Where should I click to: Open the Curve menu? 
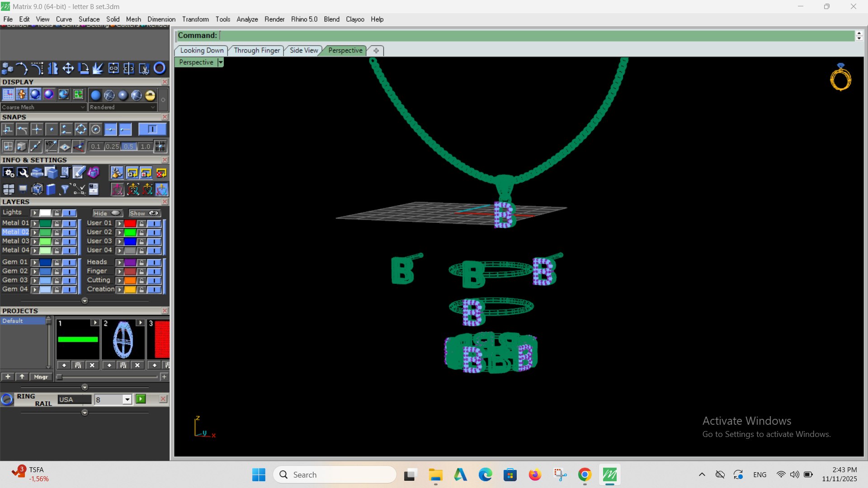point(64,19)
